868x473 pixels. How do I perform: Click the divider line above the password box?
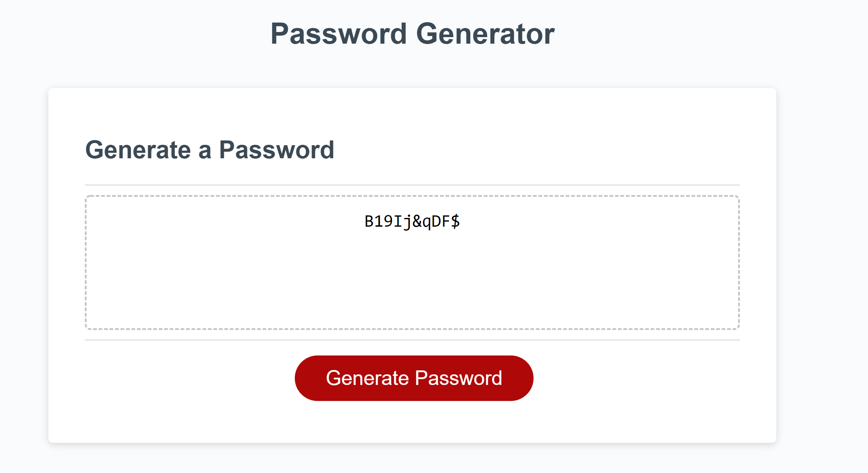click(x=412, y=185)
